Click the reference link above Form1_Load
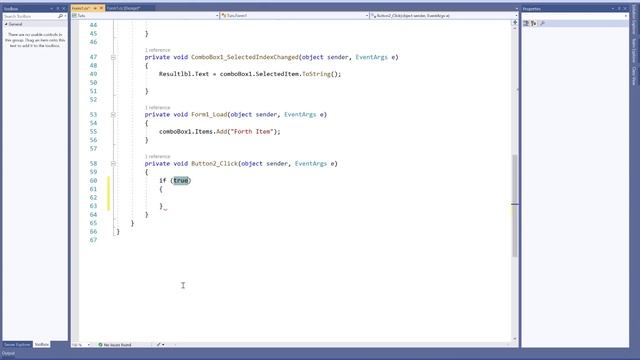The width and height of the screenshot is (640, 360). 157,108
